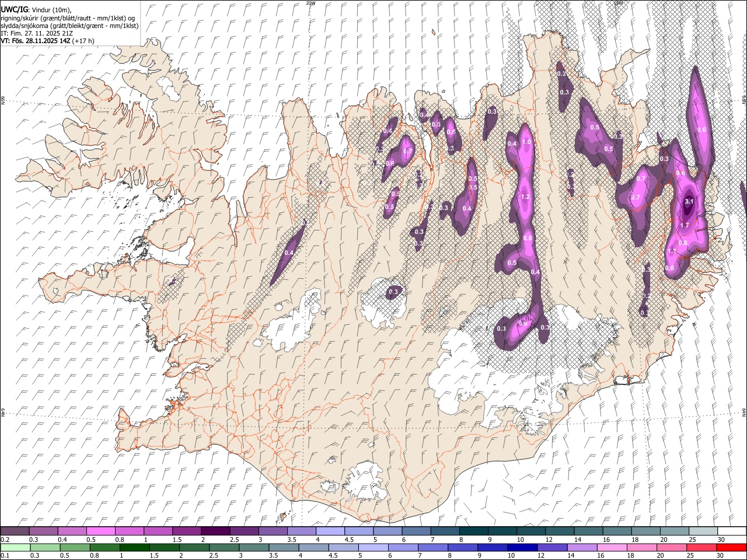Click the '1.0' precipitation value on the map
Screen dimensions: 747x560
(526, 142)
